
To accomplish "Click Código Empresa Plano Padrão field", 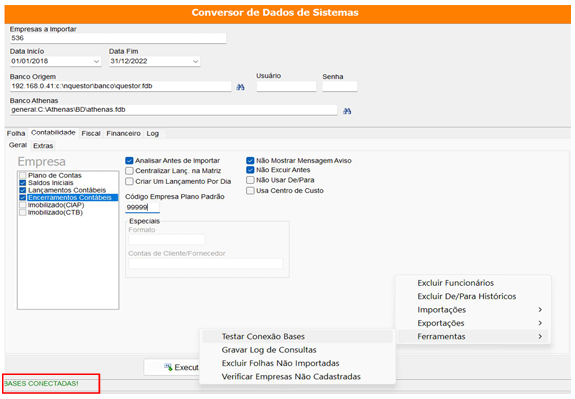I will [x=142, y=207].
